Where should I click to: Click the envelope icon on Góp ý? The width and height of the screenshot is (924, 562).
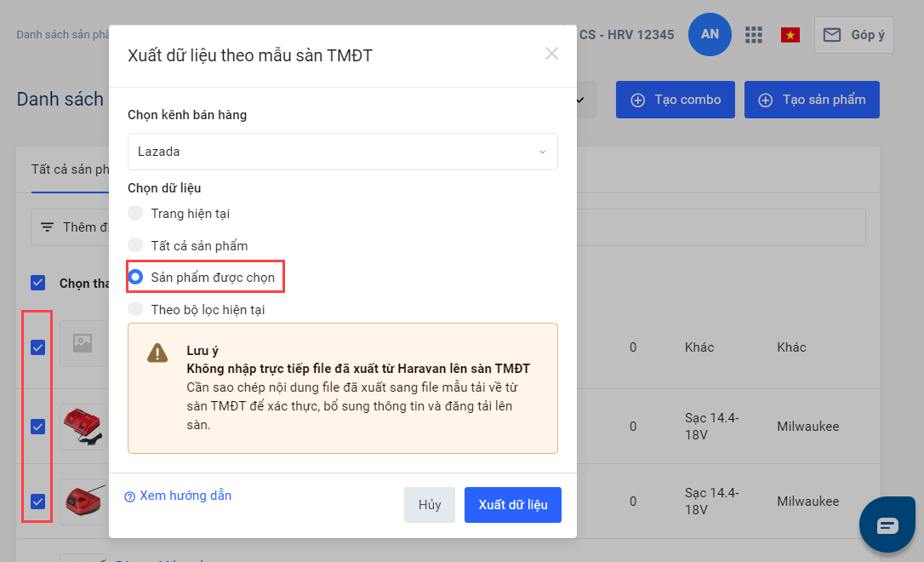[832, 35]
